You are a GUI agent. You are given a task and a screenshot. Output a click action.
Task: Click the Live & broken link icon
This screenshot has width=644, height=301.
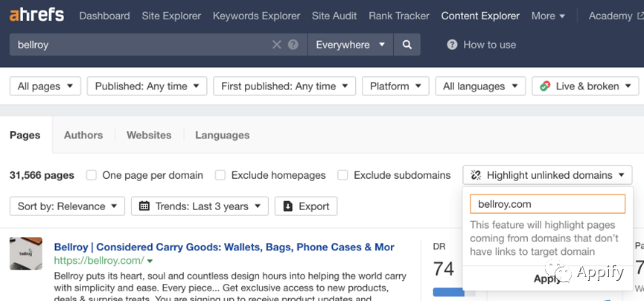click(x=545, y=86)
